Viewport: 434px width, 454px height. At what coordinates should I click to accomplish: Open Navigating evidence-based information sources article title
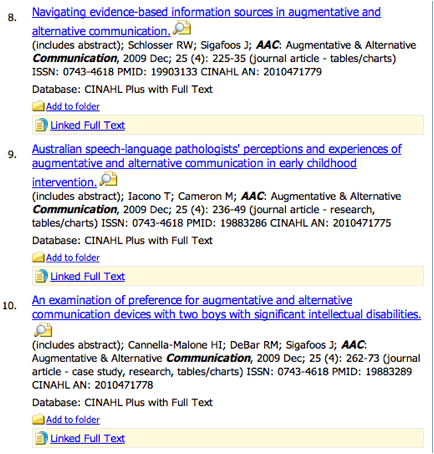click(206, 22)
